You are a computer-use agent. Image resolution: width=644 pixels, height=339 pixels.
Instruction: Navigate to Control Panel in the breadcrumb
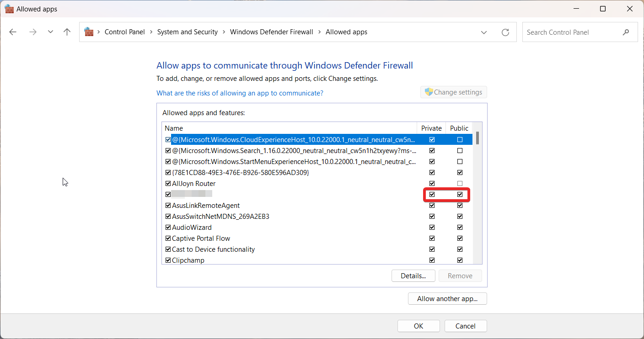tap(124, 32)
